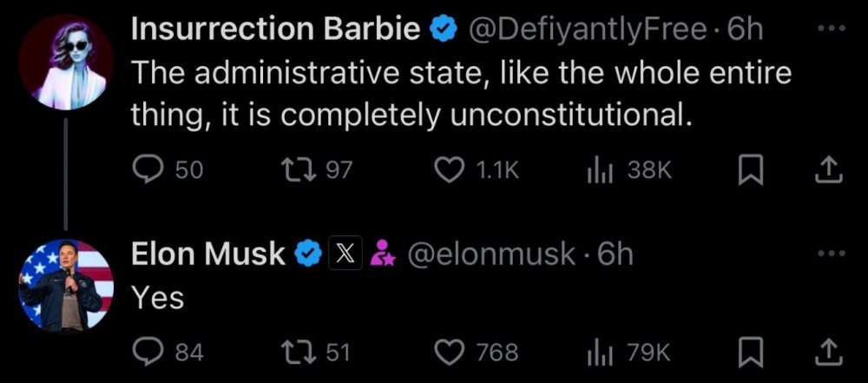Open more options for Elon Musk's reply
Image resolution: width=868 pixels, height=383 pixels.
tap(830, 254)
